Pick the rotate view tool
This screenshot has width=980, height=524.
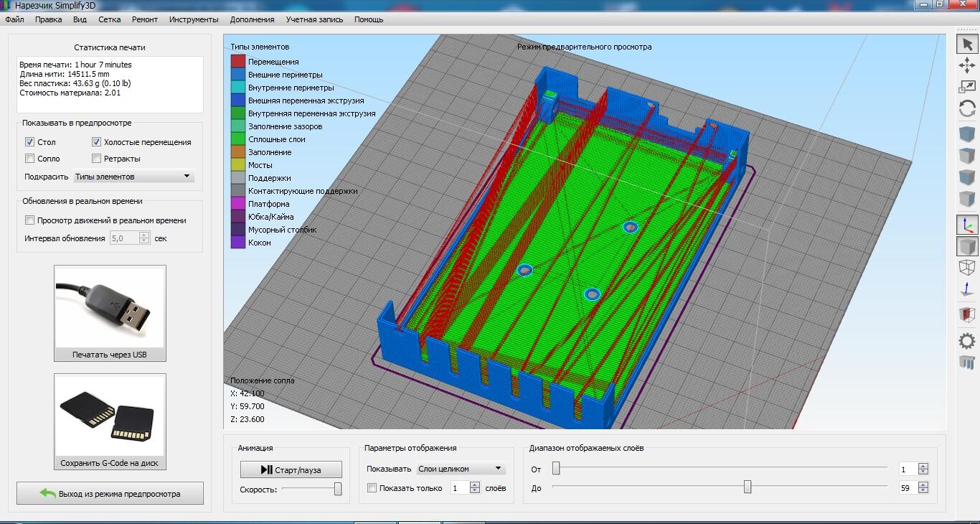click(967, 108)
